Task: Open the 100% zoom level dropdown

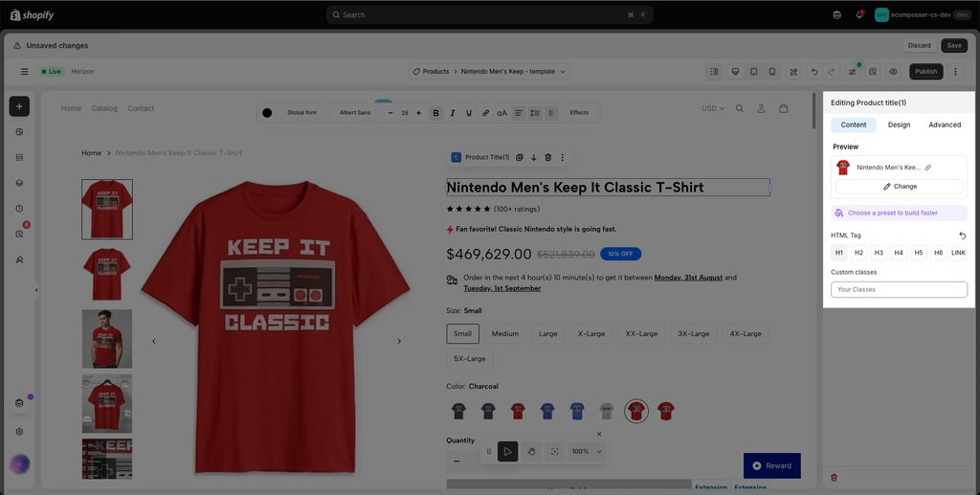Action: 587,451
